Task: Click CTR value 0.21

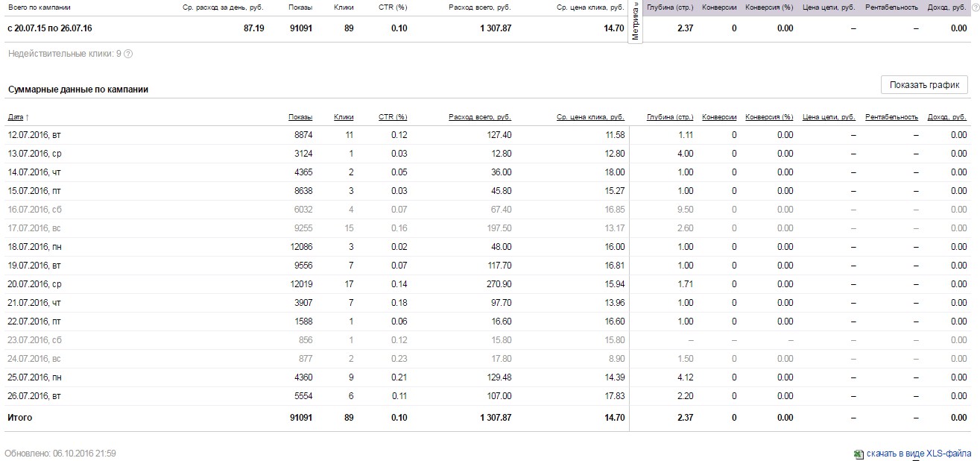Action: coord(399,377)
